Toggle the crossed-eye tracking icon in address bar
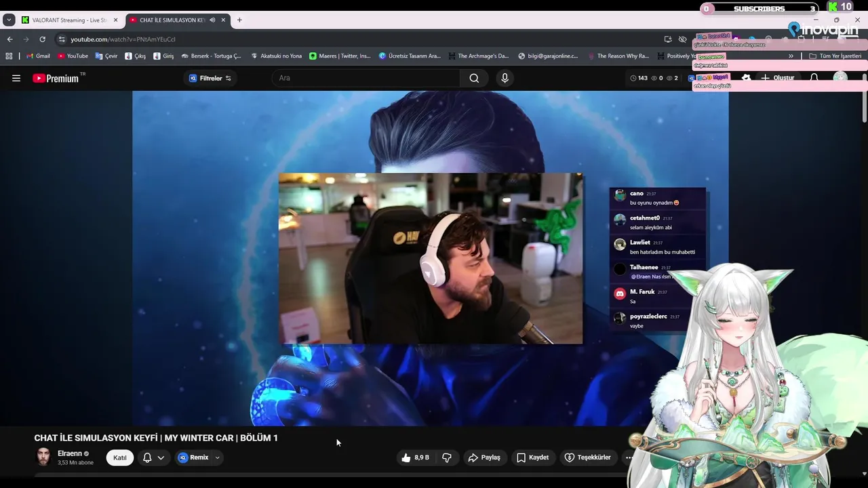868x488 pixels. coord(683,39)
